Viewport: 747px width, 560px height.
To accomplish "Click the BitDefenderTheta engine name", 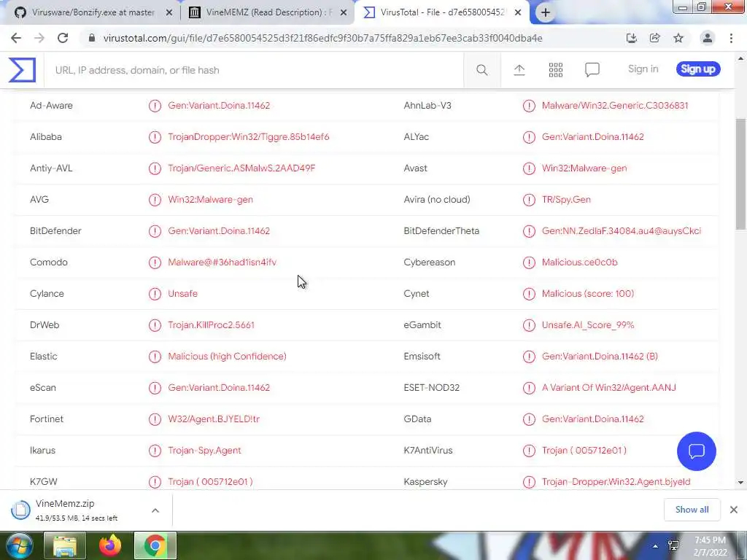I will 441,231.
